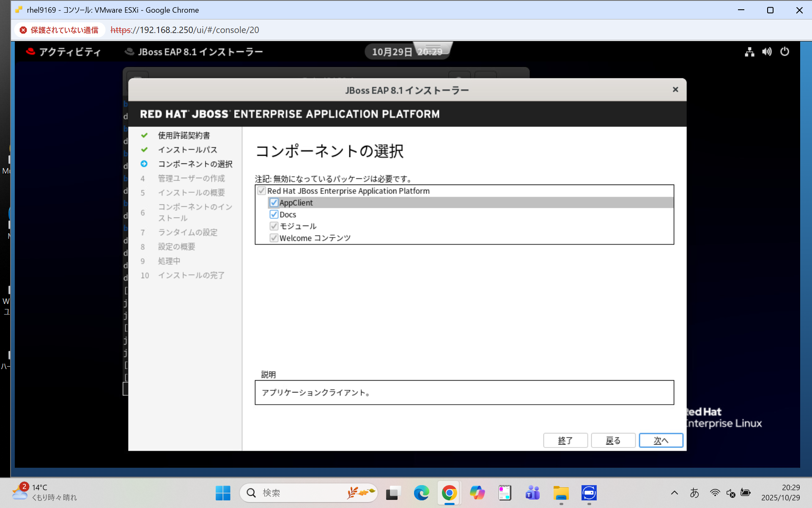
Task: Open Microsoft Edge from the taskbar
Action: coord(421,492)
